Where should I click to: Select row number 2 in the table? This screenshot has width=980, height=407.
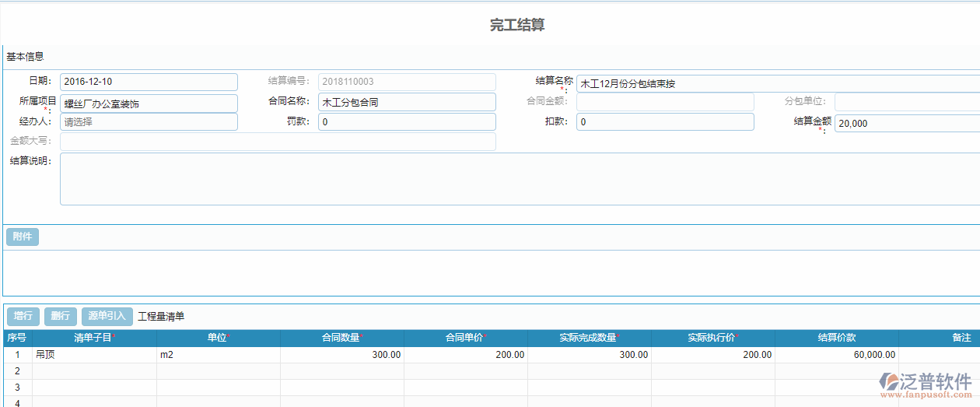coord(16,371)
